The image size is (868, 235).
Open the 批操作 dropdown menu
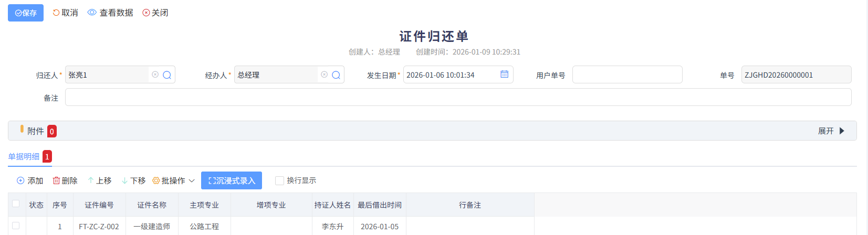pyautogui.click(x=173, y=180)
